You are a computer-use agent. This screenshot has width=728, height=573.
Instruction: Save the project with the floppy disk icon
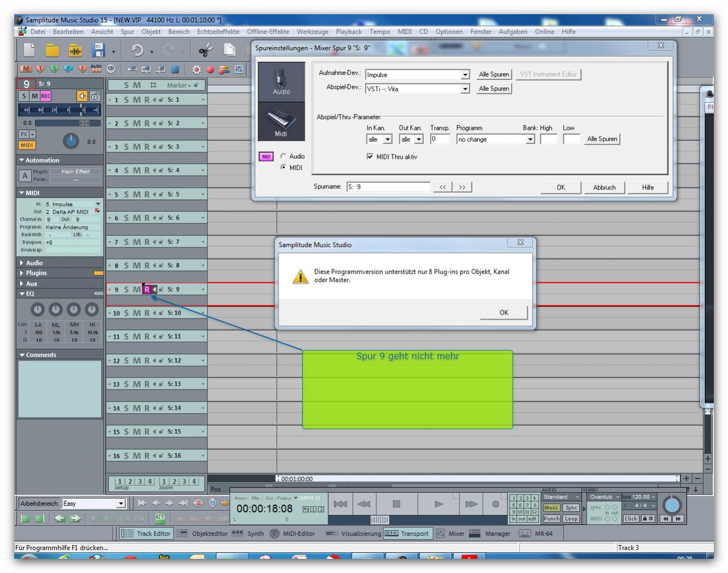(98, 50)
